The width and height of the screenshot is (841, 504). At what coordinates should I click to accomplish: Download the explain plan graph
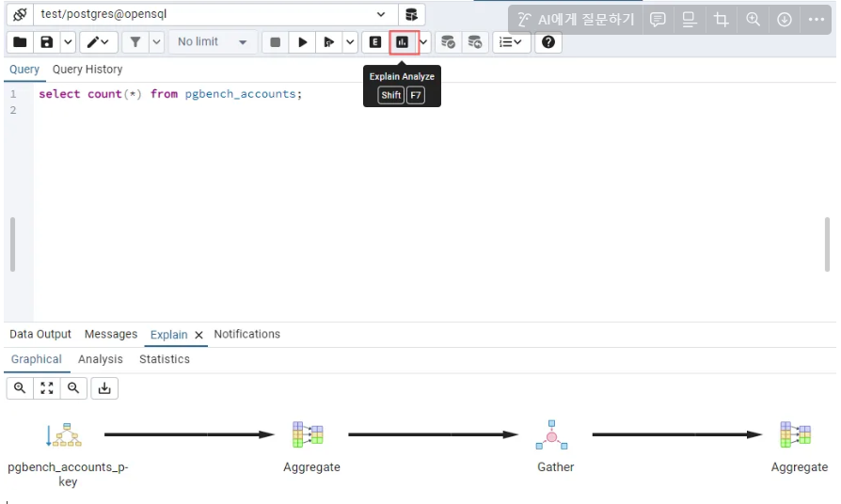tap(104, 388)
